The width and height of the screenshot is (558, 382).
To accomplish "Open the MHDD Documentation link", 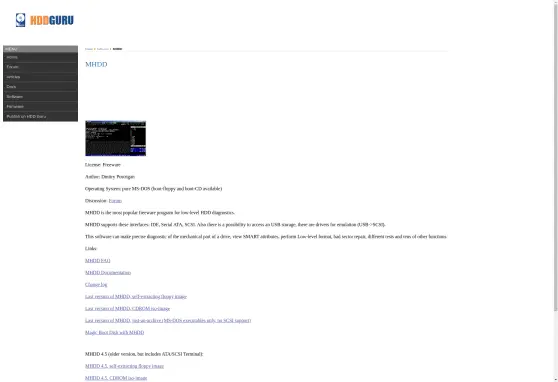I will [x=108, y=273].
